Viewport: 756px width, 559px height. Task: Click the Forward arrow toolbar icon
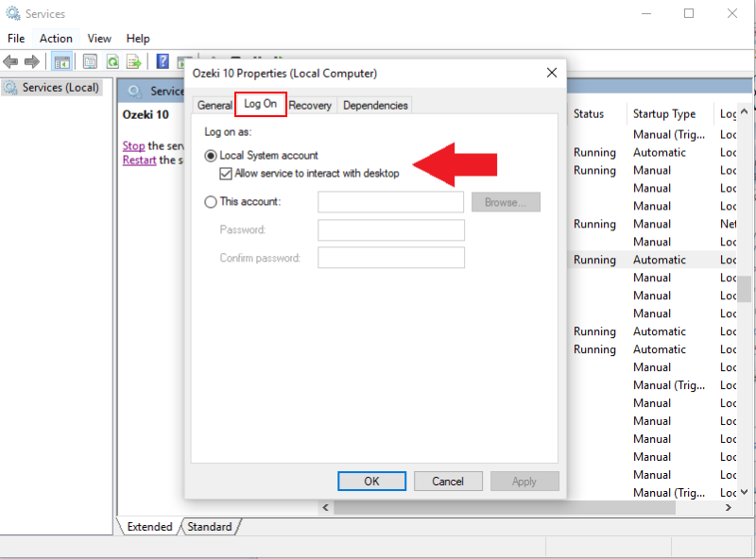[32, 61]
